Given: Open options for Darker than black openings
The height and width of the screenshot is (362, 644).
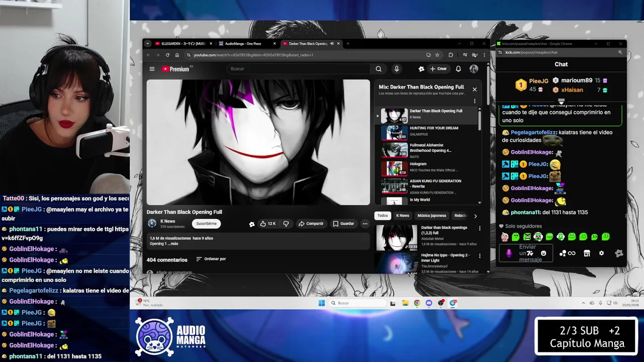Looking at the screenshot, I should 479,228.
